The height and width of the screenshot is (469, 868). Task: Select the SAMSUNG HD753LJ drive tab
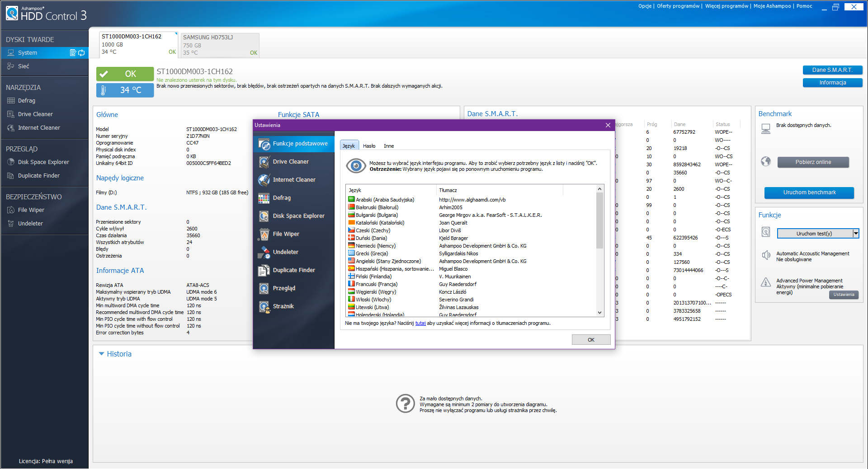tap(220, 45)
